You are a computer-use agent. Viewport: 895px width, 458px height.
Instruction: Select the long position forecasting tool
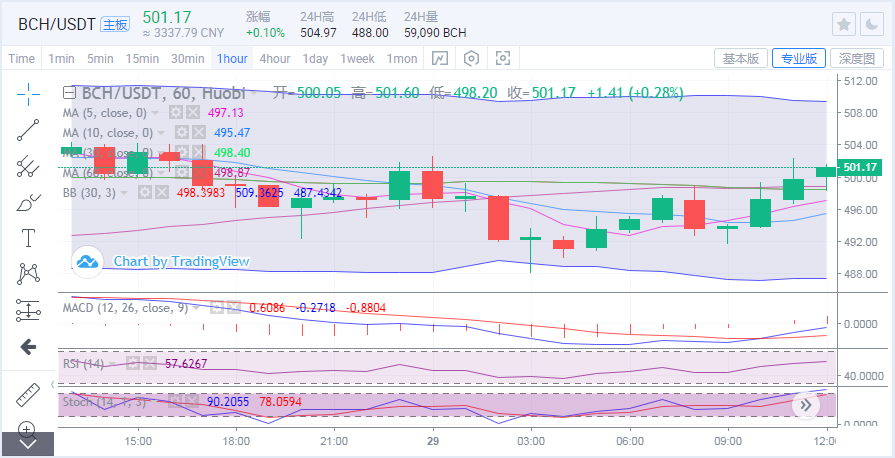click(x=27, y=310)
